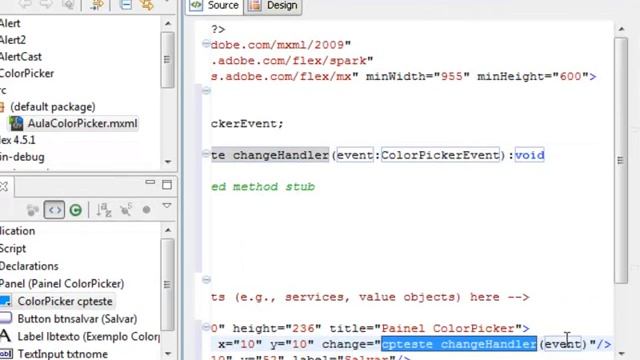Click the Hide static members icon
This screenshot has height=360, width=640.
126,210
